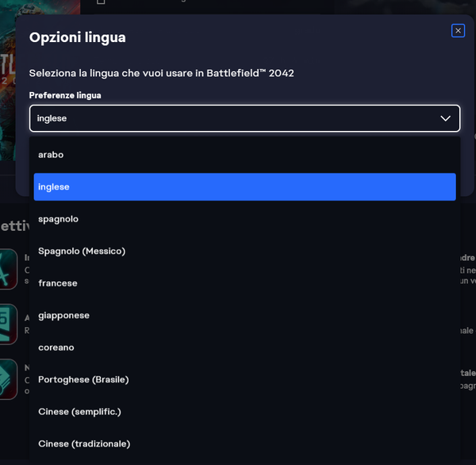
Task: Click the Preferenze lingua combo box field
Action: click(238, 118)
